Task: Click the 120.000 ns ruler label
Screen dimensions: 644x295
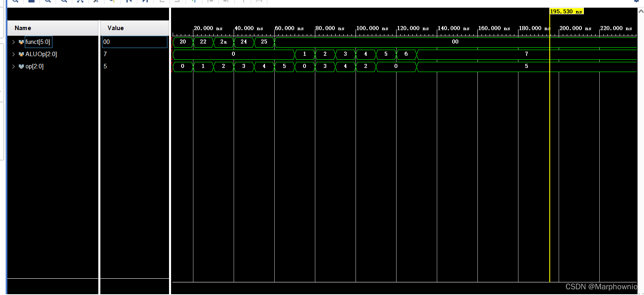Action: point(413,28)
